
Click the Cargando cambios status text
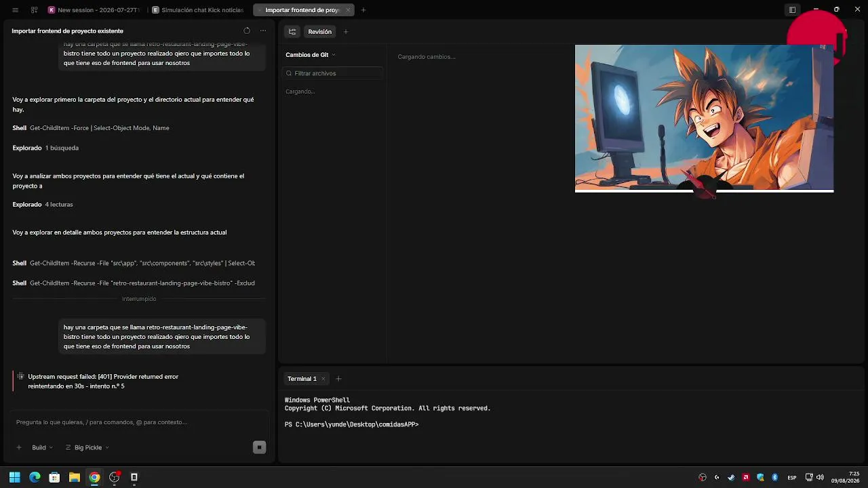427,57
